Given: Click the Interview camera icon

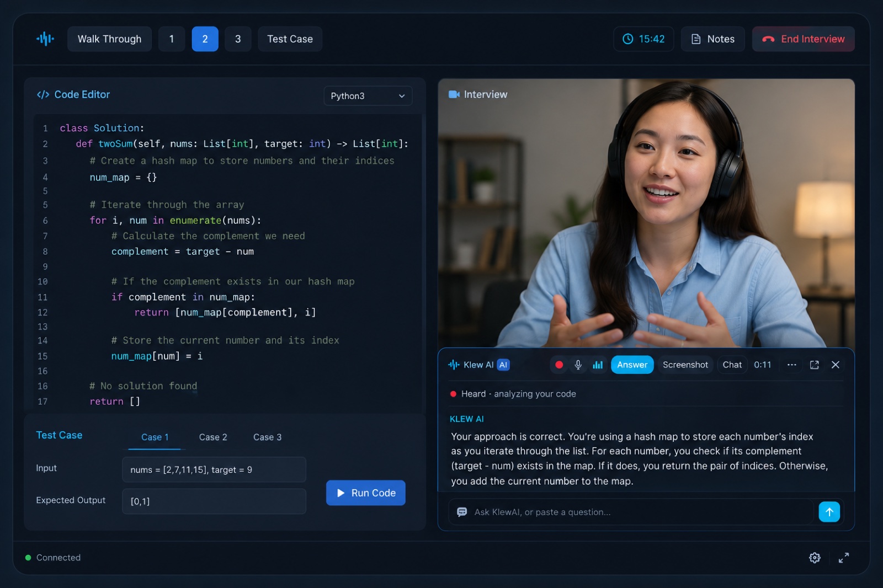Looking at the screenshot, I should click(x=454, y=94).
